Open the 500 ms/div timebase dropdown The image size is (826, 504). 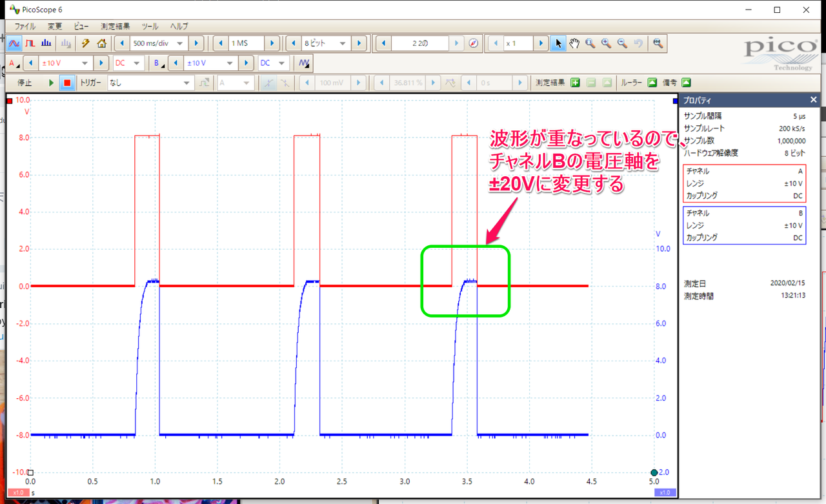(179, 43)
